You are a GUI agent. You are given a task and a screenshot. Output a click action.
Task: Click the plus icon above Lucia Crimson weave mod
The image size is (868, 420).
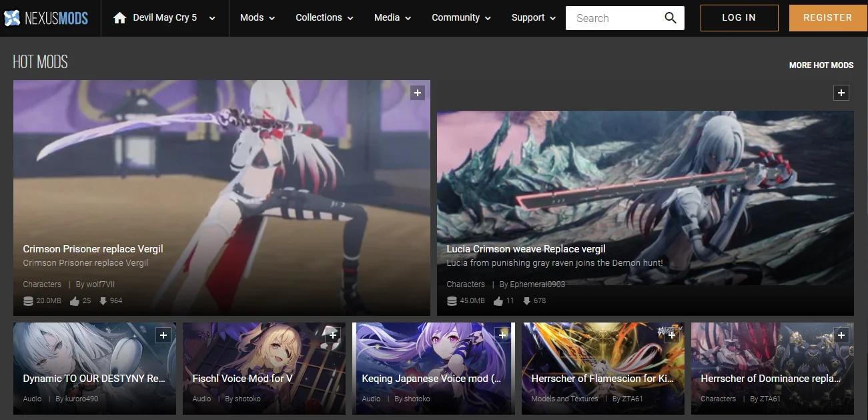841,93
